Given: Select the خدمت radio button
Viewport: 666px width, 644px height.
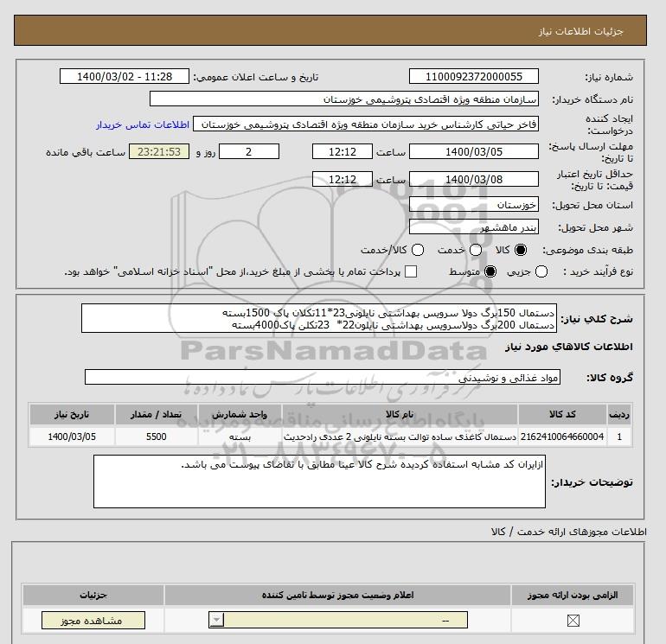Looking at the screenshot, I should point(476,250).
